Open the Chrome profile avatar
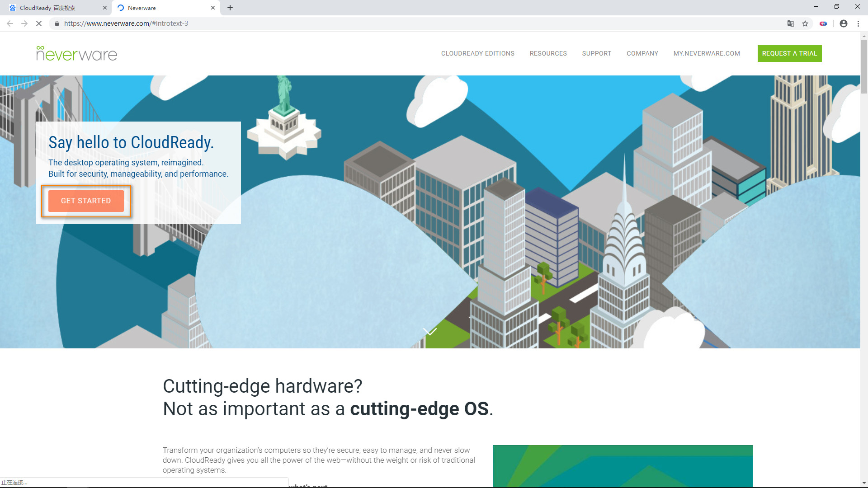The width and height of the screenshot is (868, 488). 843,23
